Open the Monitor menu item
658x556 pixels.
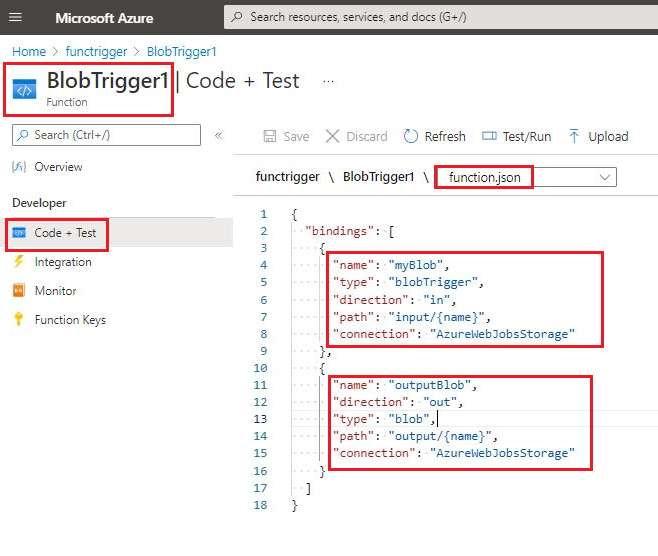[x=55, y=291]
